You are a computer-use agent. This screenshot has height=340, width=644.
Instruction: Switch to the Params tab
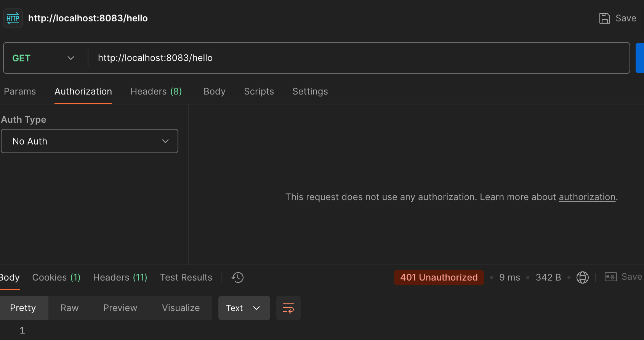tap(20, 91)
